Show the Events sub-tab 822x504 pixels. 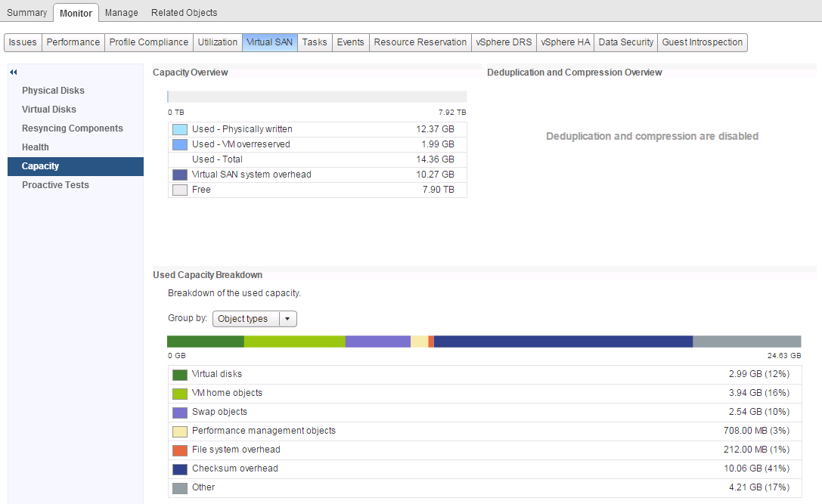pyautogui.click(x=350, y=42)
